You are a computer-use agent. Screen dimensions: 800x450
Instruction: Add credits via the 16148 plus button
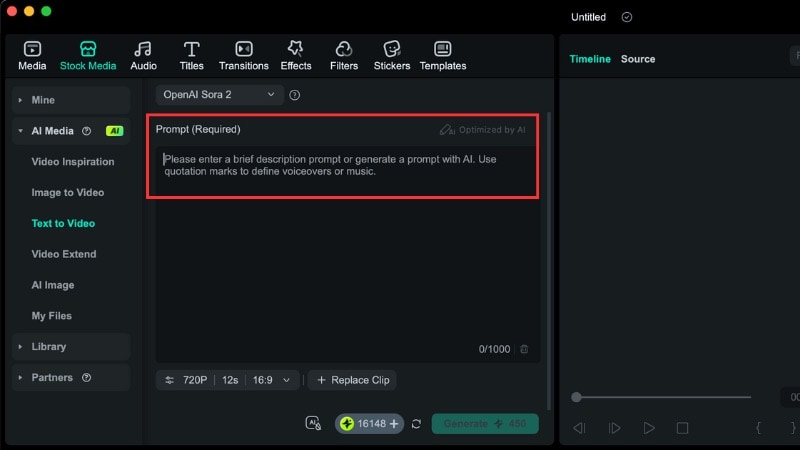tap(394, 424)
